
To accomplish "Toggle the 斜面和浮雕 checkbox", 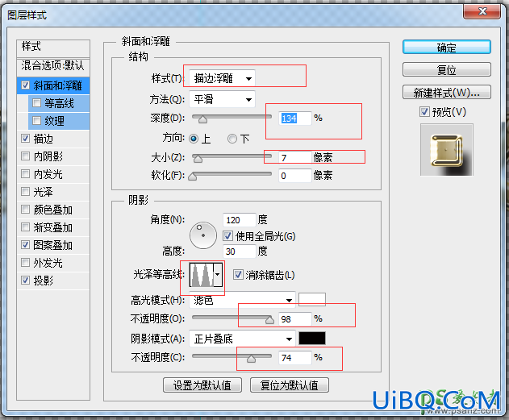I will point(25,85).
